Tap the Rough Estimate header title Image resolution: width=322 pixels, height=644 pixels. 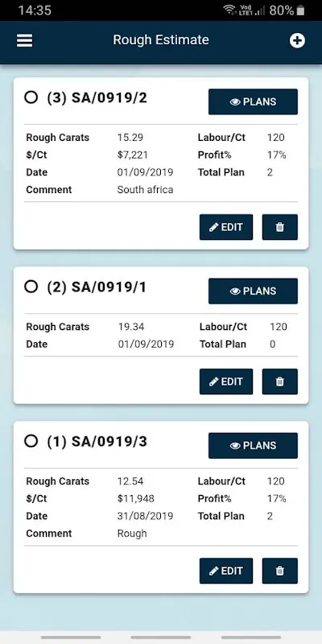point(161,40)
